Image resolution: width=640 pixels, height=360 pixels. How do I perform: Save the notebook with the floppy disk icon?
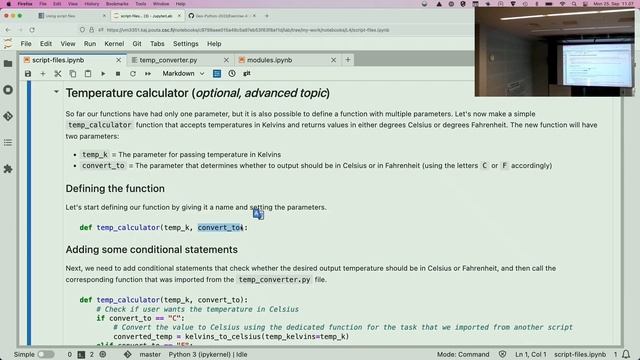[x=28, y=74]
